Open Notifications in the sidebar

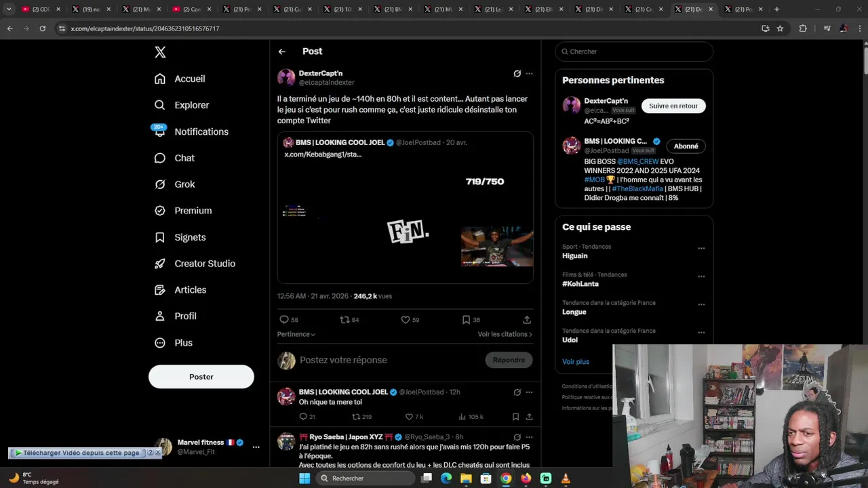click(x=191, y=131)
